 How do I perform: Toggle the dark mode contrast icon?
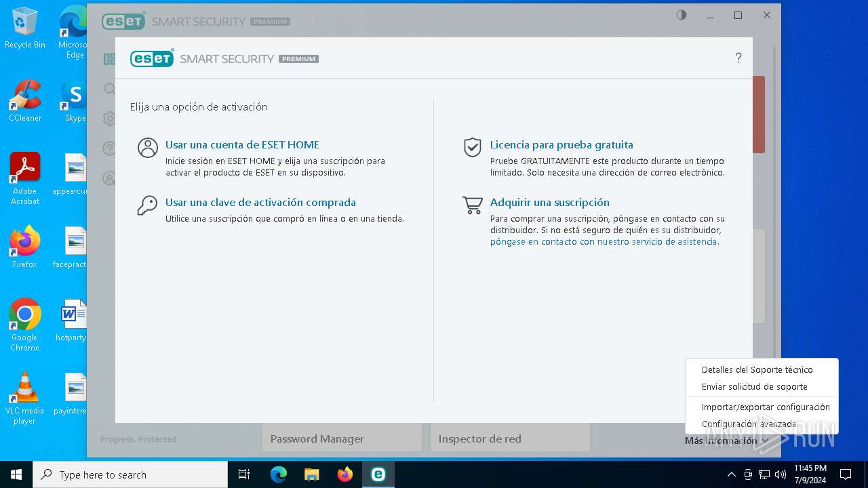pyautogui.click(x=682, y=15)
